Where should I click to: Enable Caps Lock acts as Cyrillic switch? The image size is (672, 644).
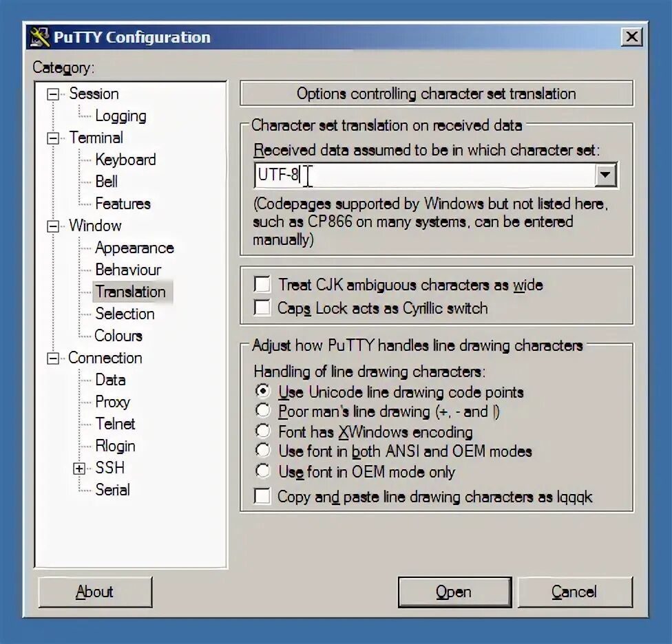[262, 308]
